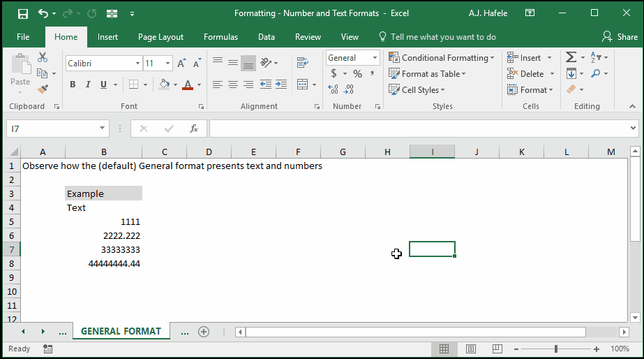The width and height of the screenshot is (644, 359).
Task: Switch to the Page Layout tab
Action: [160, 37]
